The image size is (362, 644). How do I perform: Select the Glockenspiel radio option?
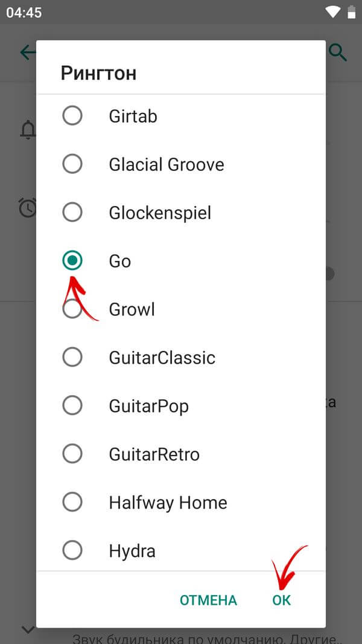[x=72, y=212]
